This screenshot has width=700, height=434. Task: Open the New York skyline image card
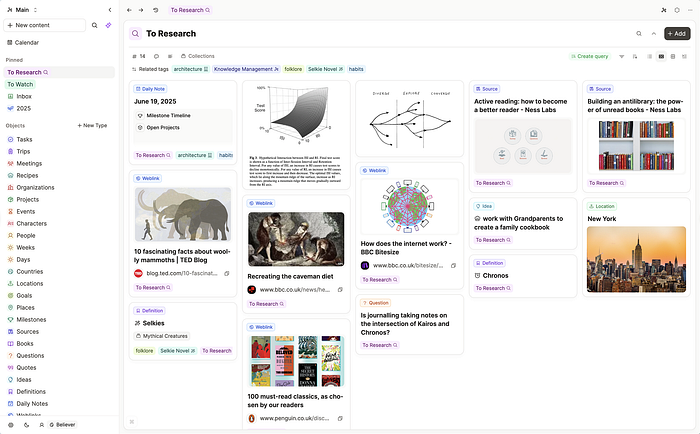636,259
